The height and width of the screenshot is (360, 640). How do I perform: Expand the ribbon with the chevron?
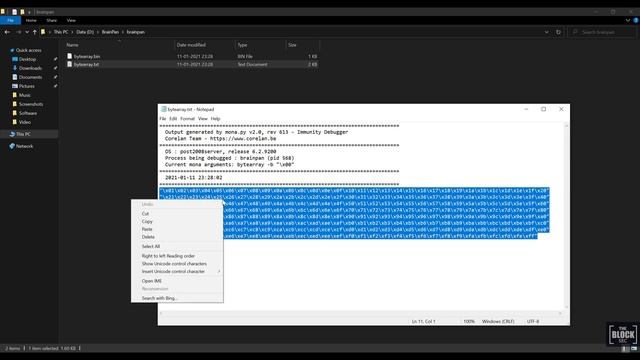tap(628, 20)
